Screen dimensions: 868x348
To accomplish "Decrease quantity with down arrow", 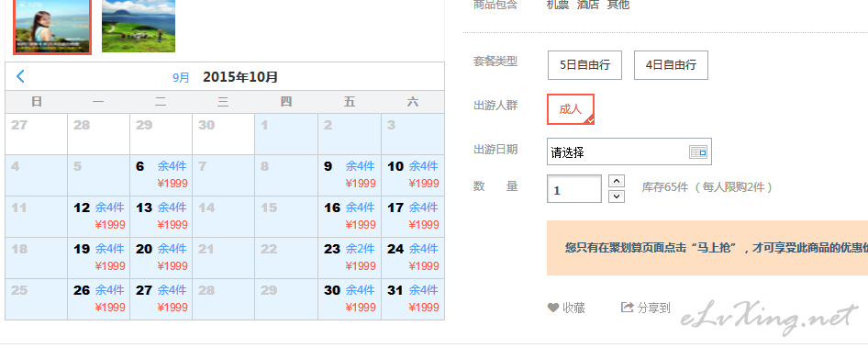I will tap(617, 196).
